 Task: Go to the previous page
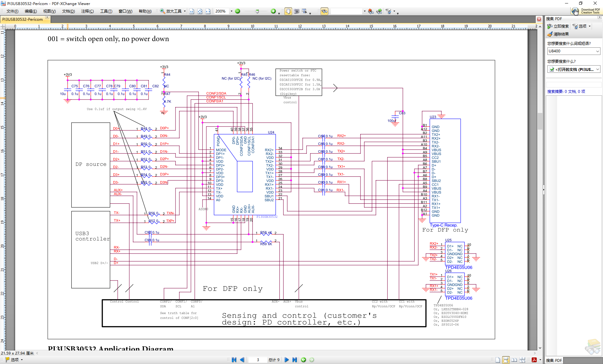[x=242, y=360]
